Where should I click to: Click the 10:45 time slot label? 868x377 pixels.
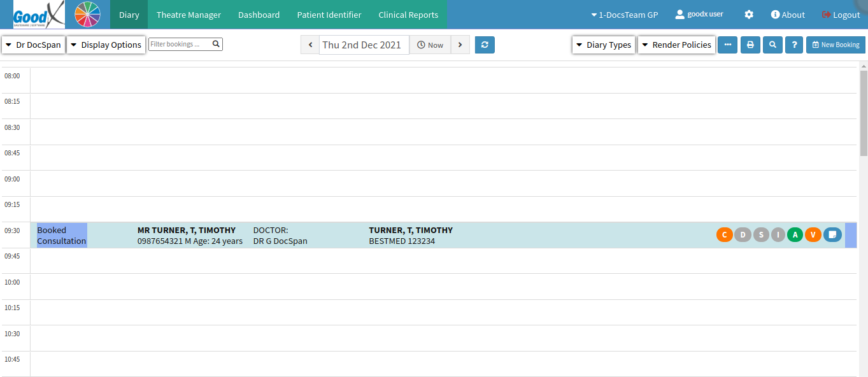tap(12, 359)
